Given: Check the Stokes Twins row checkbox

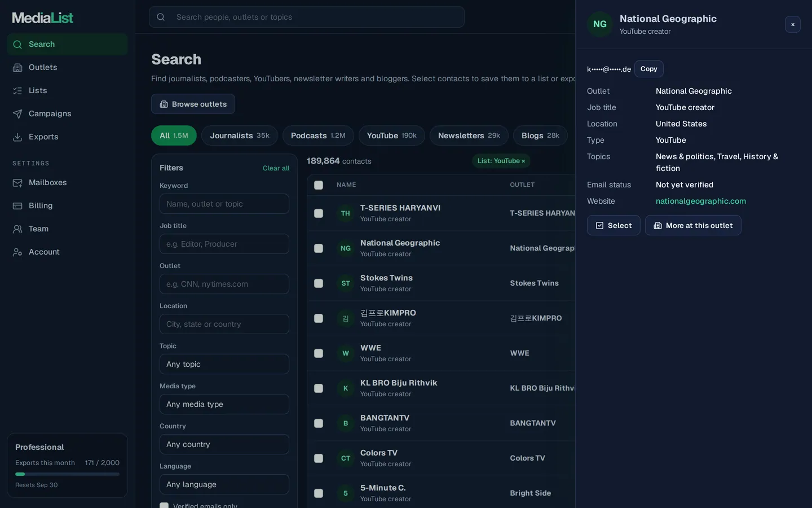Looking at the screenshot, I should [x=319, y=283].
